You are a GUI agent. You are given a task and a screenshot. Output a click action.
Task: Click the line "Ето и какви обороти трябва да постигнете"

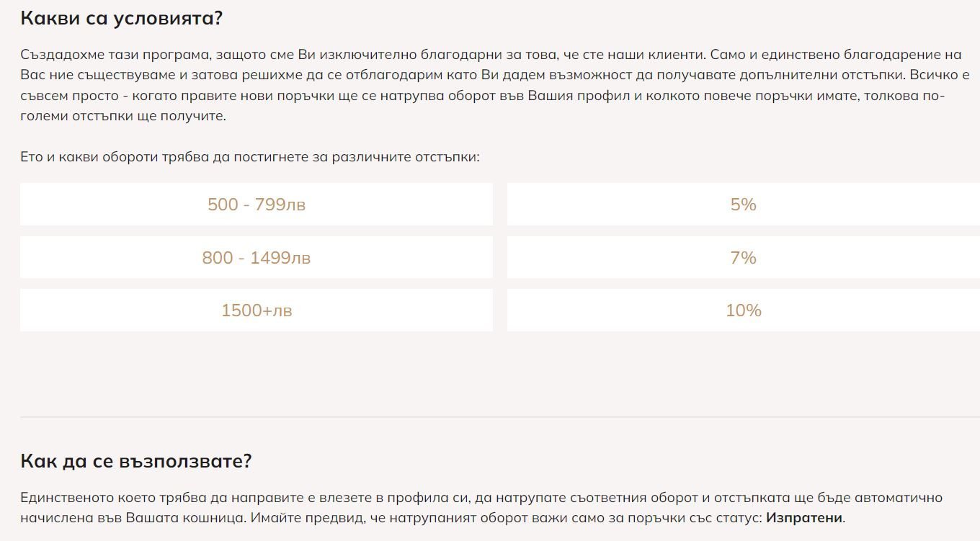[249, 156]
